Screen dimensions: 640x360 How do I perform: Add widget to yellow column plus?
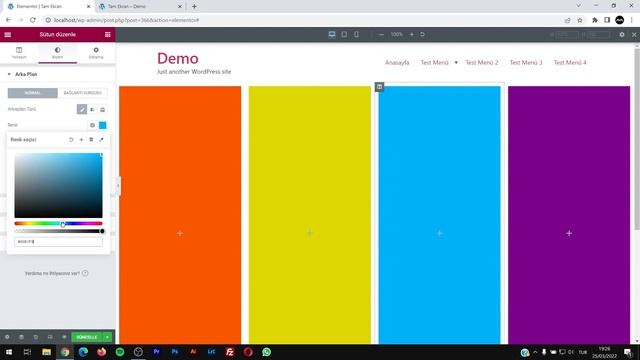(310, 233)
